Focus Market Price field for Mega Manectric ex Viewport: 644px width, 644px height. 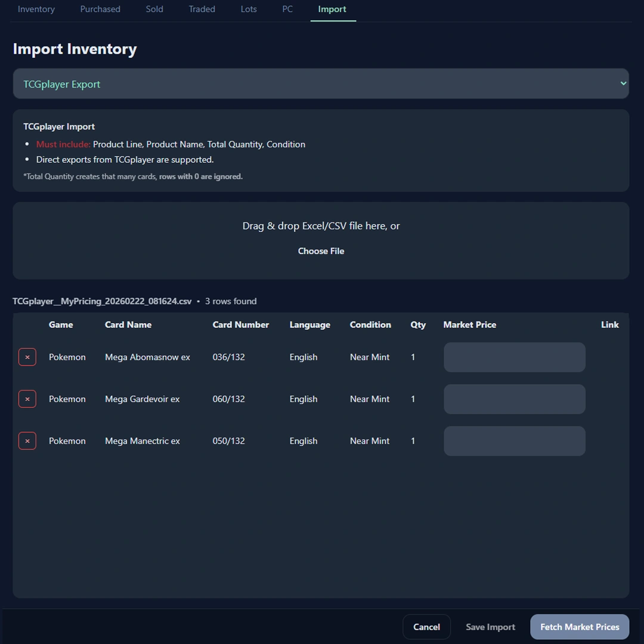tap(514, 441)
